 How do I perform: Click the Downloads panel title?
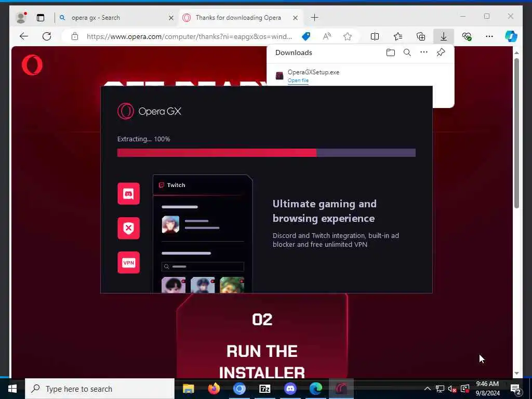tap(294, 52)
